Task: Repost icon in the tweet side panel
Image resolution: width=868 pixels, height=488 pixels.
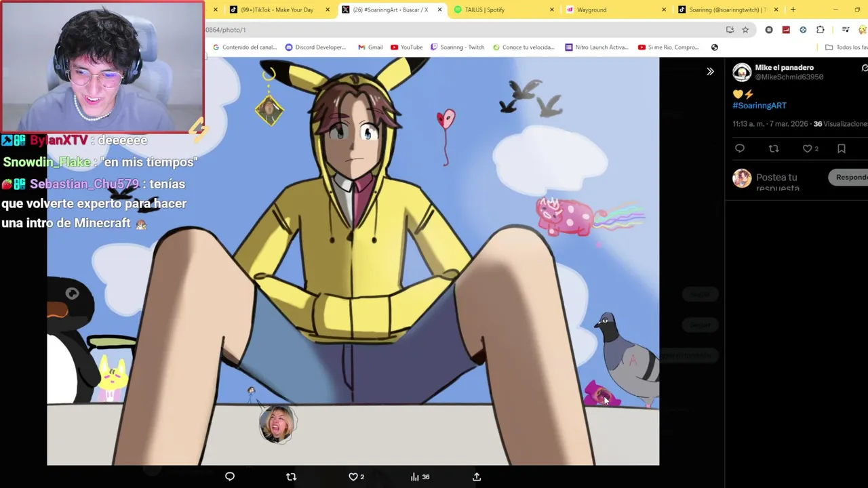Action: [x=774, y=148]
